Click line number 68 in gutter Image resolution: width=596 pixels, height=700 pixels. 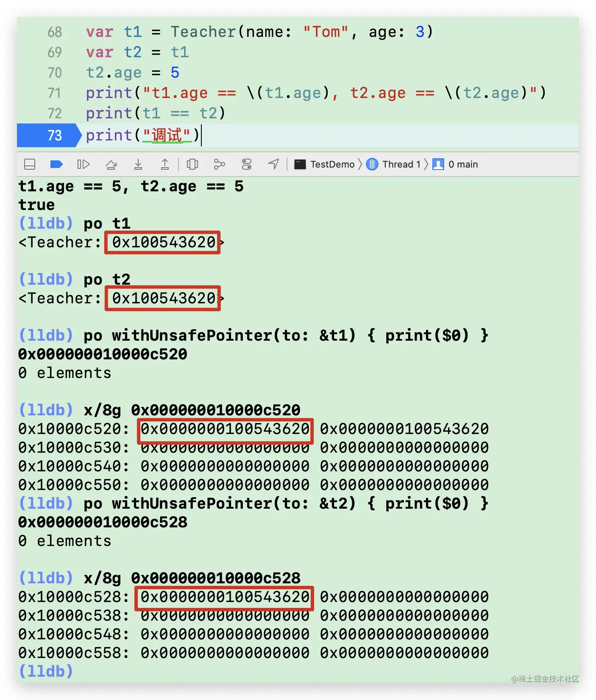[55, 32]
